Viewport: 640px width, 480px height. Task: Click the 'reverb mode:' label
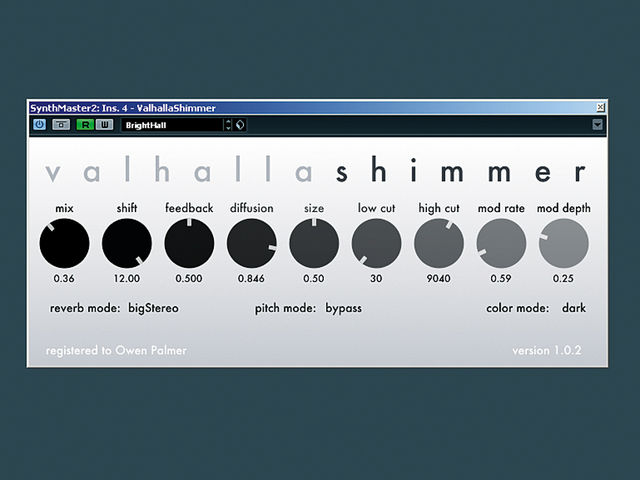[x=85, y=308]
